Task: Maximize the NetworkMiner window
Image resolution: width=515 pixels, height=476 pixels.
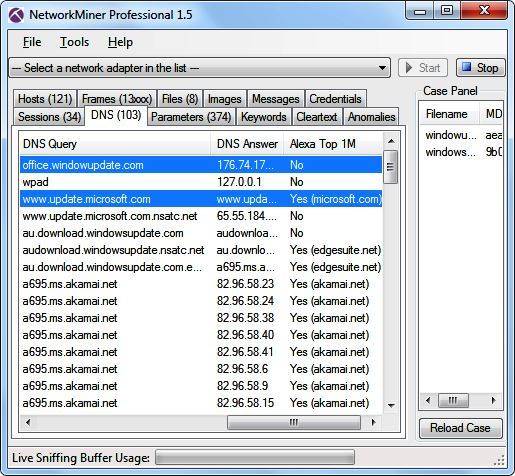Action: pyautogui.click(x=447, y=11)
